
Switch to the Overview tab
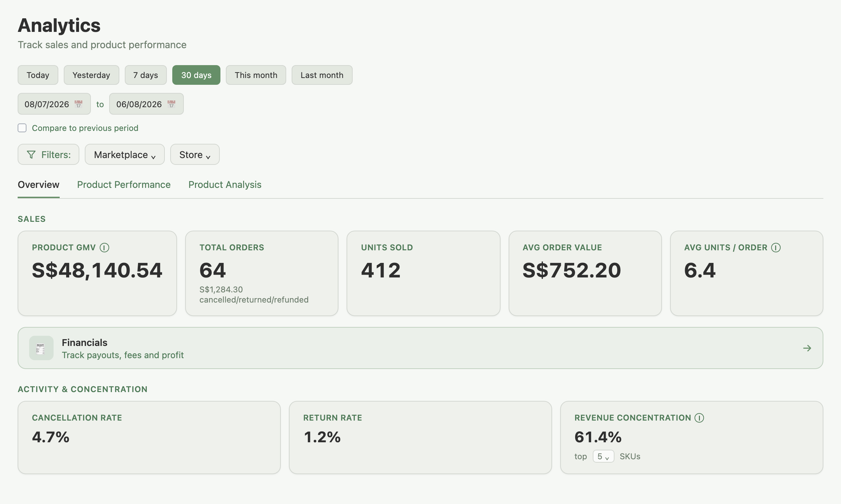[x=38, y=185]
